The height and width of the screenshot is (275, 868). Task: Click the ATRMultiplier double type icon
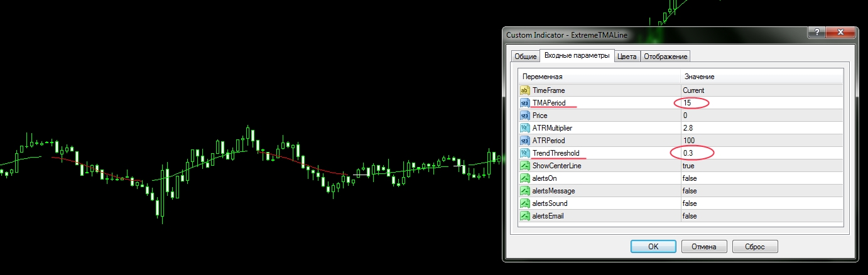525,128
